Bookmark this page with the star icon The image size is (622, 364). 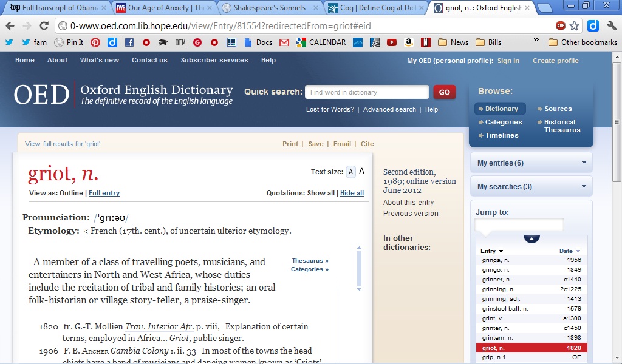point(575,25)
